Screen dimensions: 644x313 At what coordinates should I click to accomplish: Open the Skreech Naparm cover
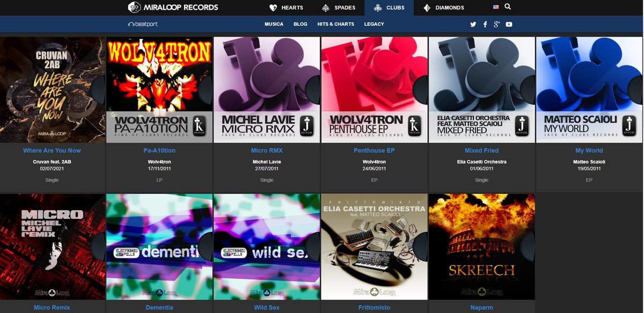pos(482,247)
